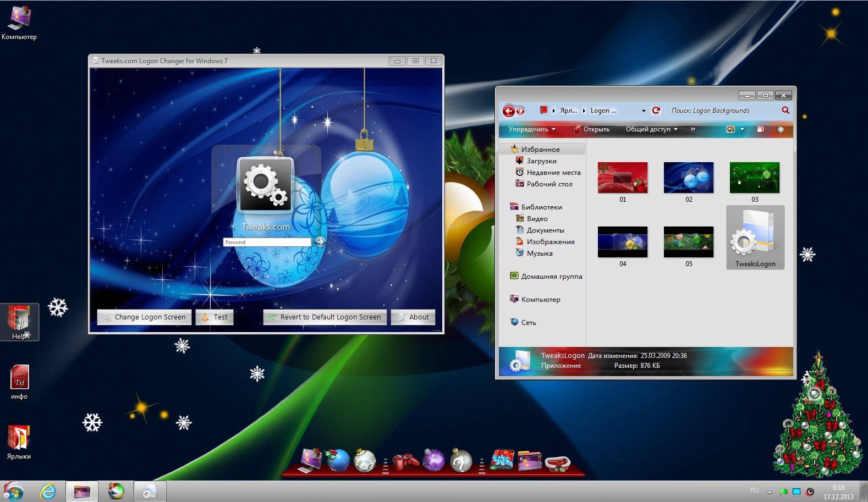Click the Change Logon Screen button
The height and width of the screenshot is (502, 868).
pyautogui.click(x=145, y=317)
